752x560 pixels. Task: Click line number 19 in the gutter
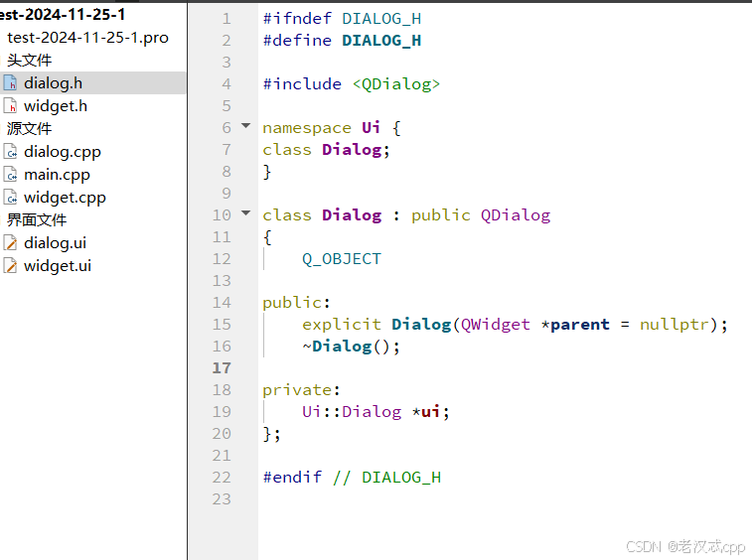[222, 412]
